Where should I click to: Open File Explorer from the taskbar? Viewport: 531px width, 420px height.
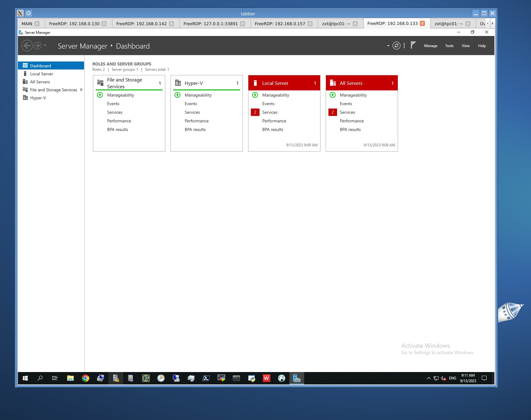click(x=70, y=378)
